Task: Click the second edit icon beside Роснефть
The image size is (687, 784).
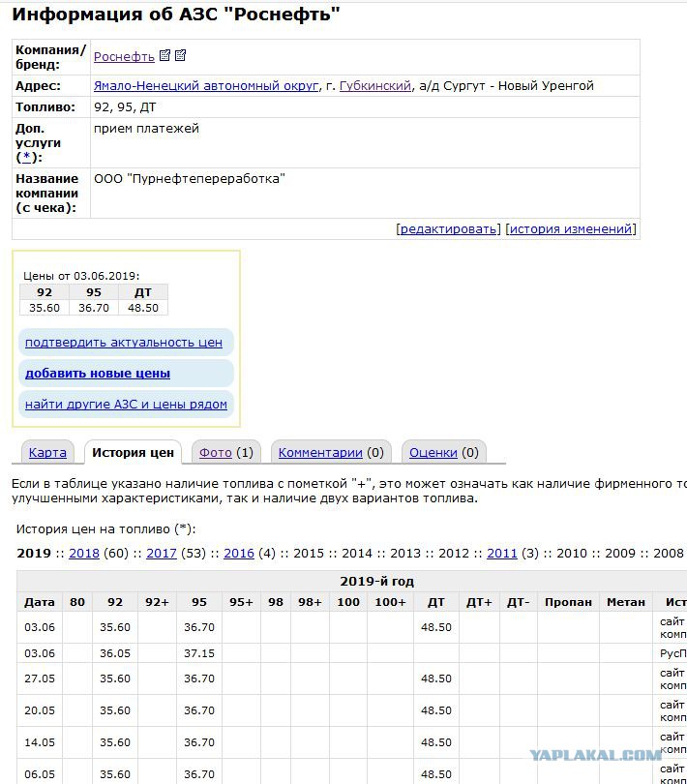Action: coord(181,55)
